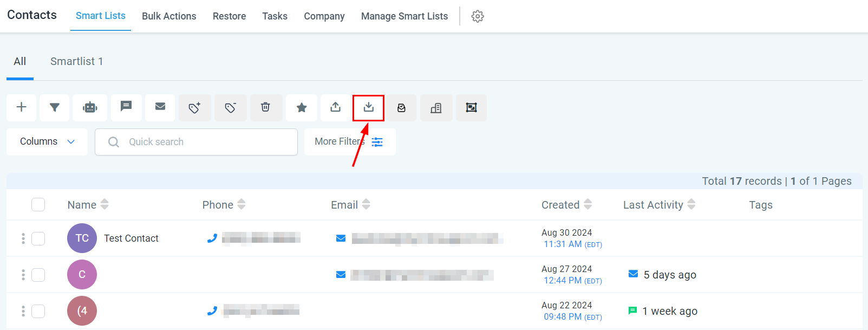The width and height of the screenshot is (868, 330).
Task: Click phone icon in Test Contact row
Action: coord(212,238)
